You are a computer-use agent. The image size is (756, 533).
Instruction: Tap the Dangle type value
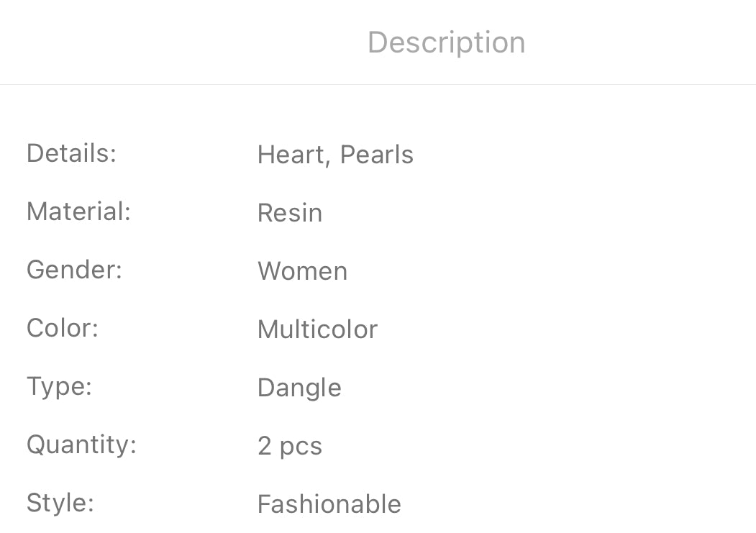point(299,388)
